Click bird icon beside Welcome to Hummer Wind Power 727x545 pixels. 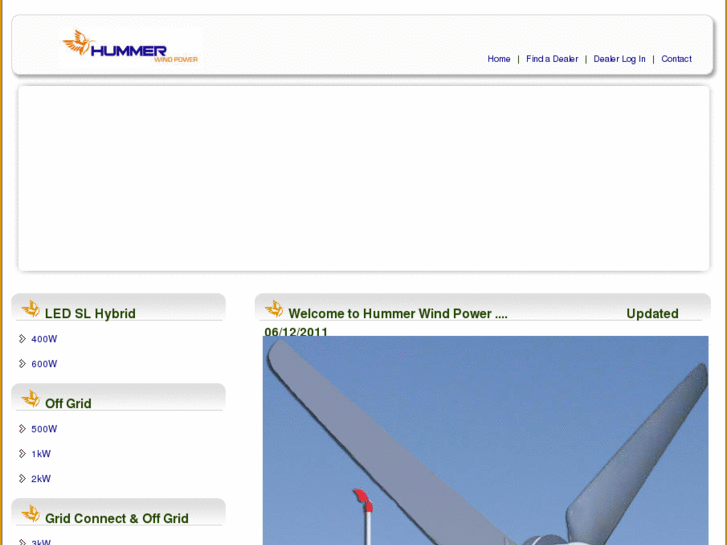(274, 308)
